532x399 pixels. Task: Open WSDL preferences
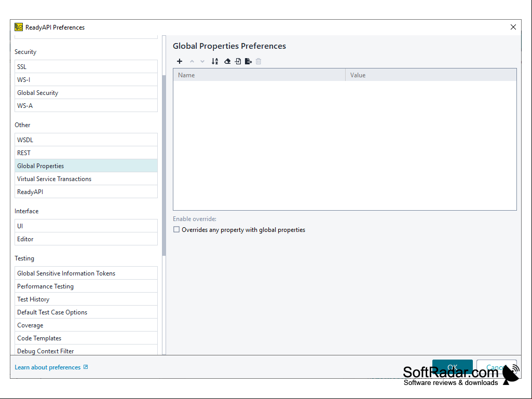tap(86, 140)
